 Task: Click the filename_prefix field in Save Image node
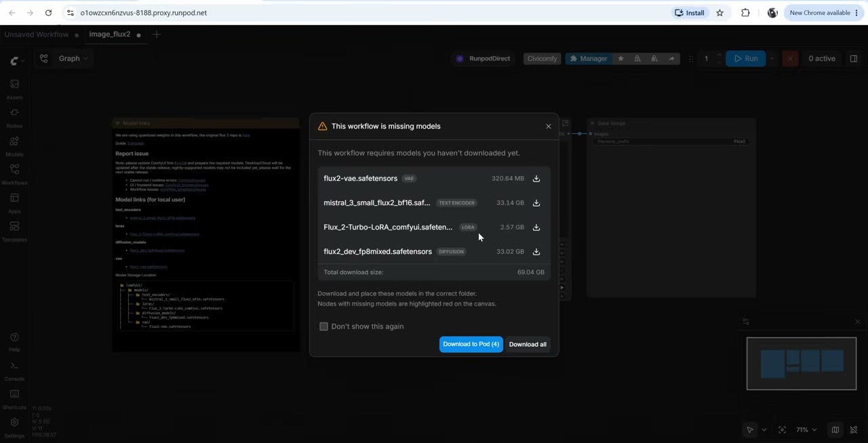point(671,142)
